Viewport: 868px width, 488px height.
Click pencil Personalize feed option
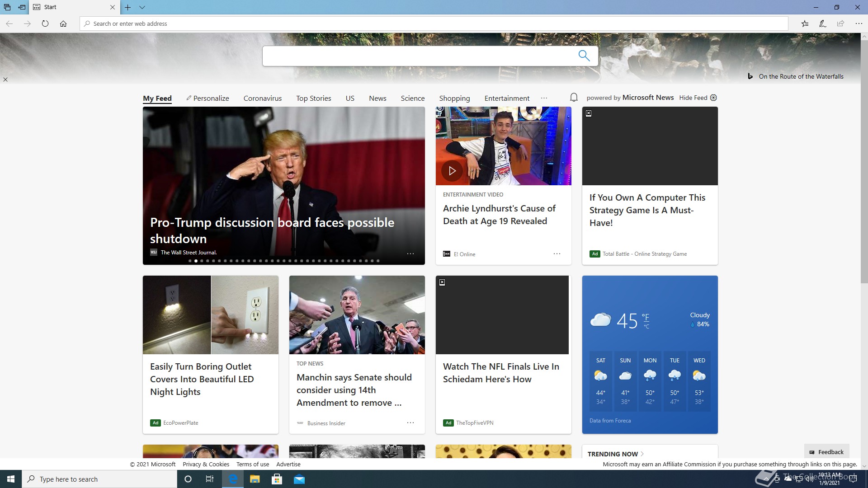pos(208,98)
